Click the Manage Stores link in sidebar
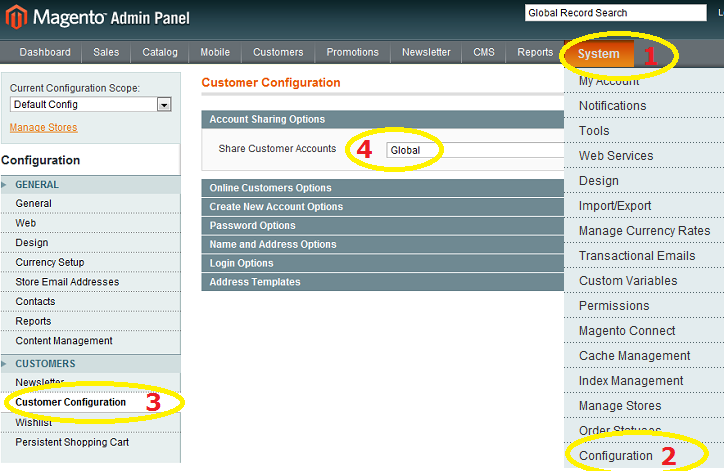 click(x=43, y=127)
